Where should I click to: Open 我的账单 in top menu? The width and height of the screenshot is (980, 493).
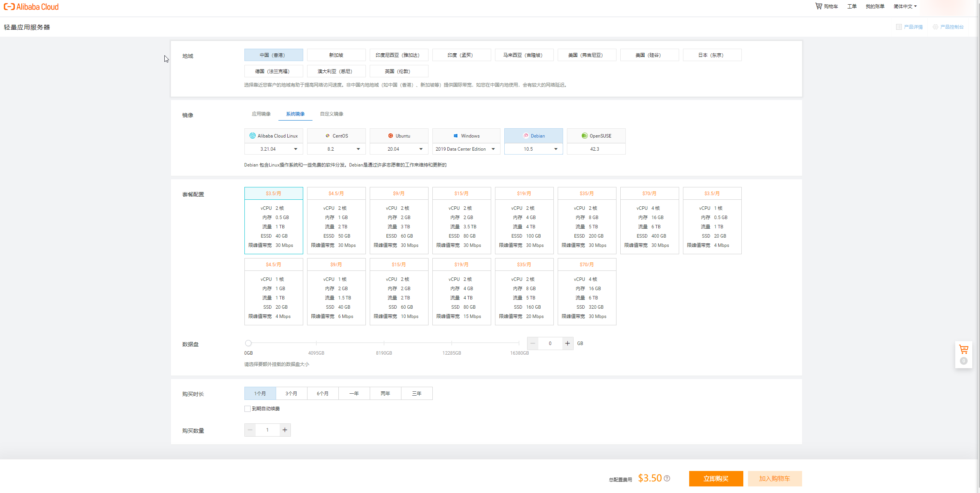tap(875, 6)
